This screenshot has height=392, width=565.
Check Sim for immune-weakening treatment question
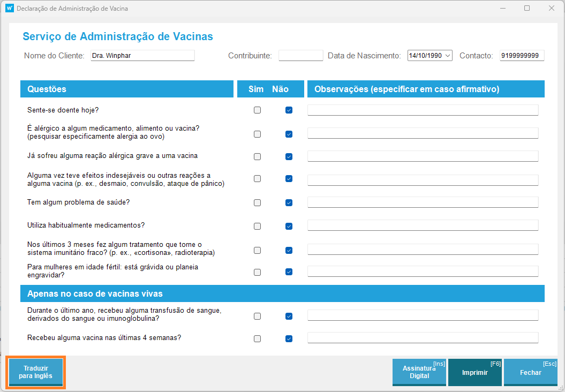[x=257, y=250]
